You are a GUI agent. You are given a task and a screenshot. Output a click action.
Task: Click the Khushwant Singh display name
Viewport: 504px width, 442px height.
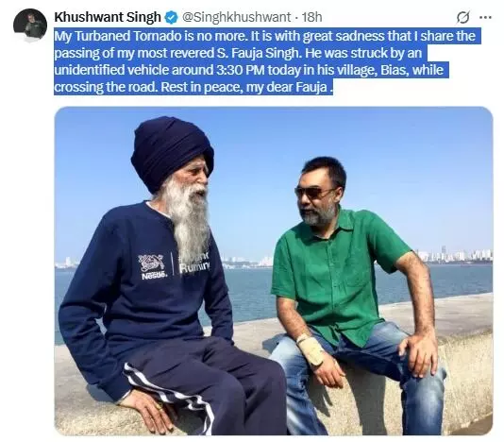(x=108, y=17)
